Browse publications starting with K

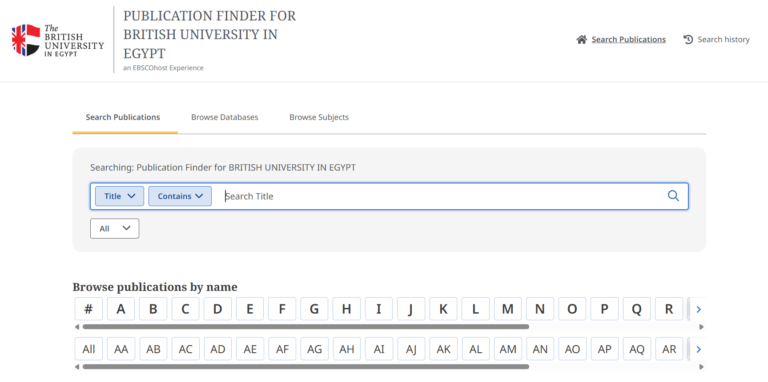(x=443, y=309)
